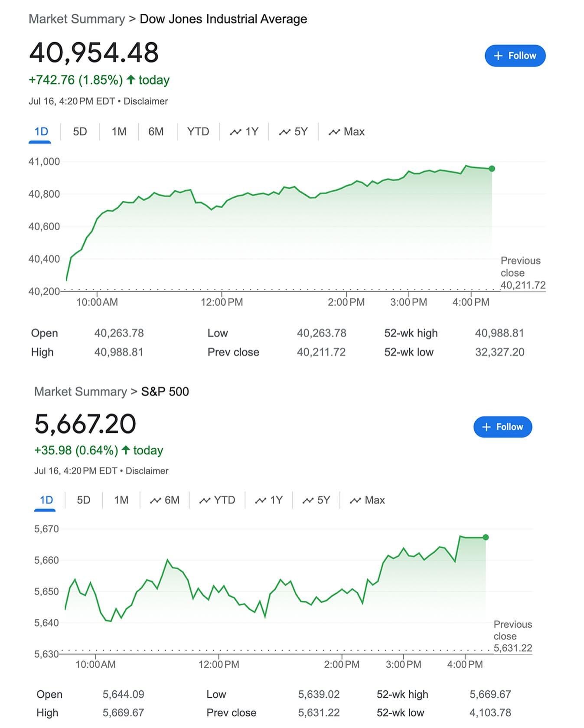Select YTD range for Dow Jones
The image size is (584, 728).
(x=198, y=131)
